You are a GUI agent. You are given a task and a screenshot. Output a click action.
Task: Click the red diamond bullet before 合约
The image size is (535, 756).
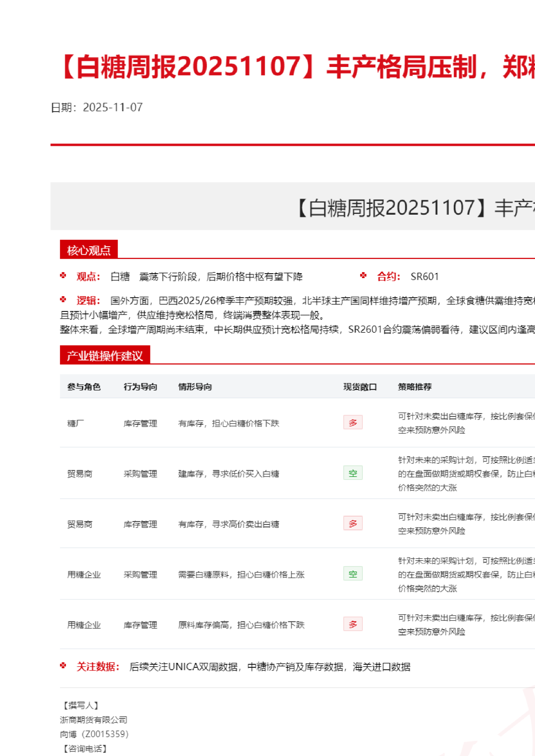pos(363,275)
